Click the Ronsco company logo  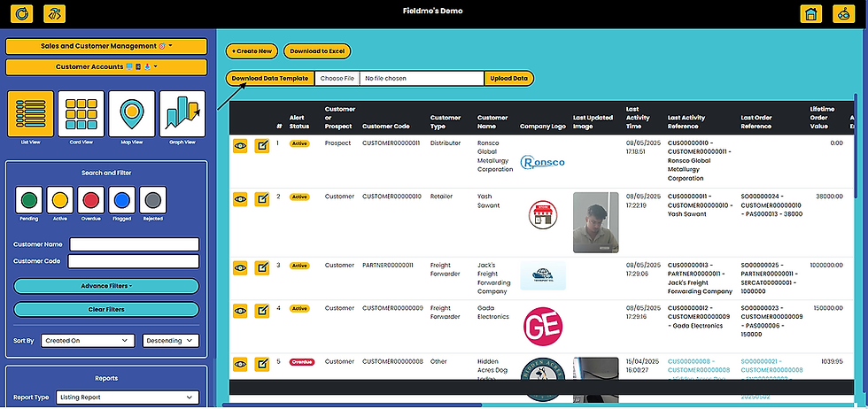[x=542, y=162]
